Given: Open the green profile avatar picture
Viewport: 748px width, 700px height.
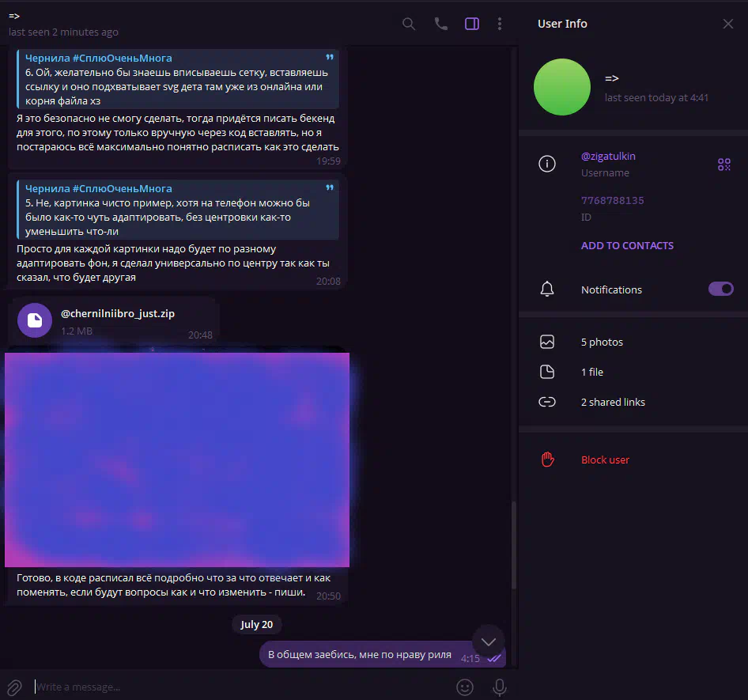Looking at the screenshot, I should point(562,87).
